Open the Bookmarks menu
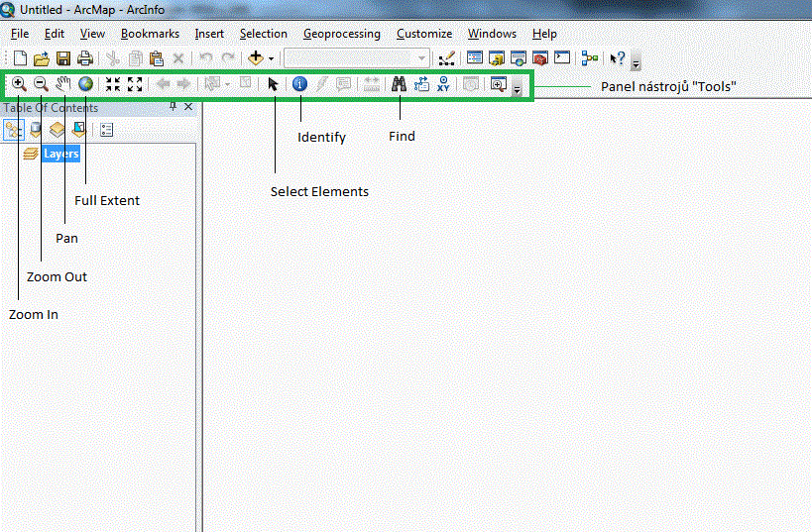This screenshot has width=812, height=532. tap(150, 34)
